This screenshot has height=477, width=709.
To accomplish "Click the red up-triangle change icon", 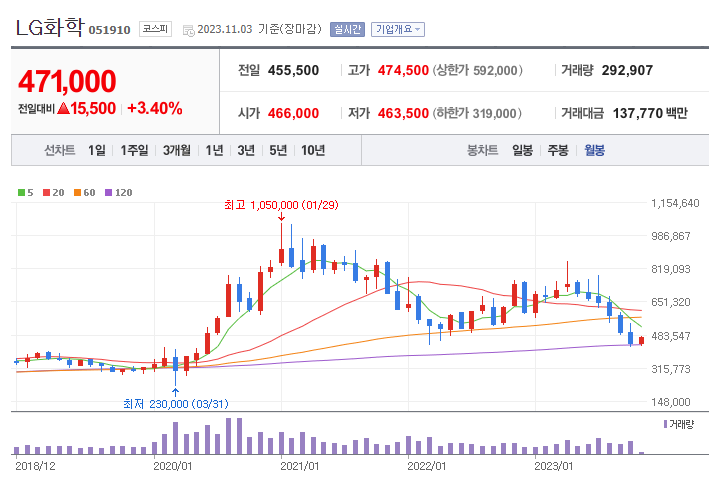I will click(63, 109).
